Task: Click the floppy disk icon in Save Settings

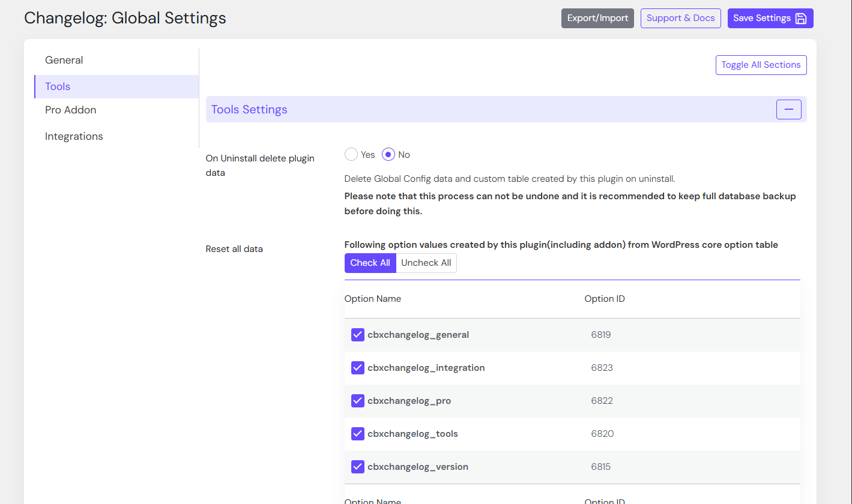Action: (800, 18)
